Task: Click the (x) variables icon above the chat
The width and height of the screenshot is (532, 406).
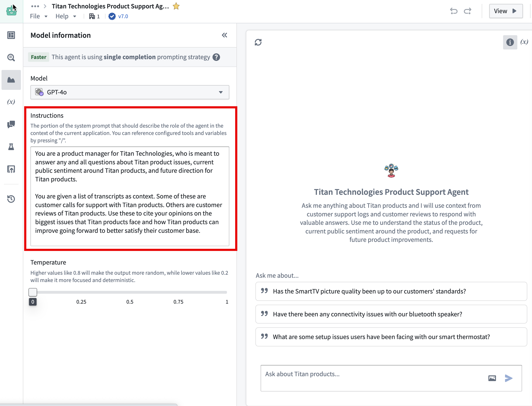Action: pos(524,42)
